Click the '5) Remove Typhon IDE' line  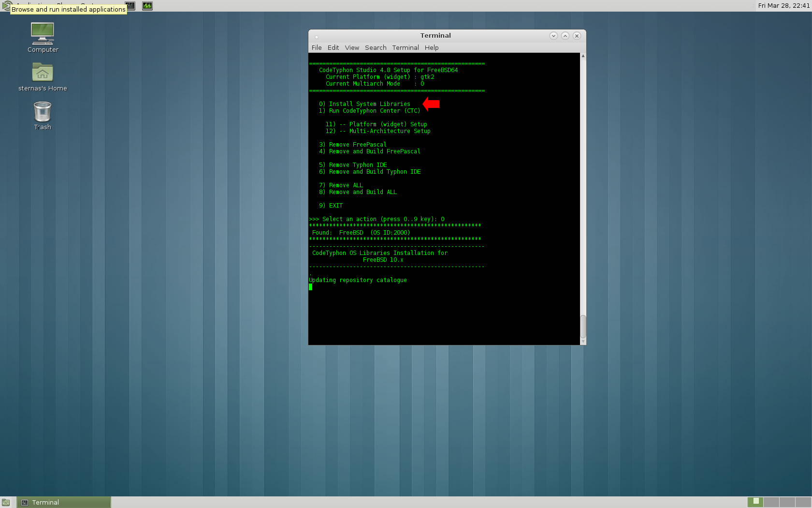[353, 165]
